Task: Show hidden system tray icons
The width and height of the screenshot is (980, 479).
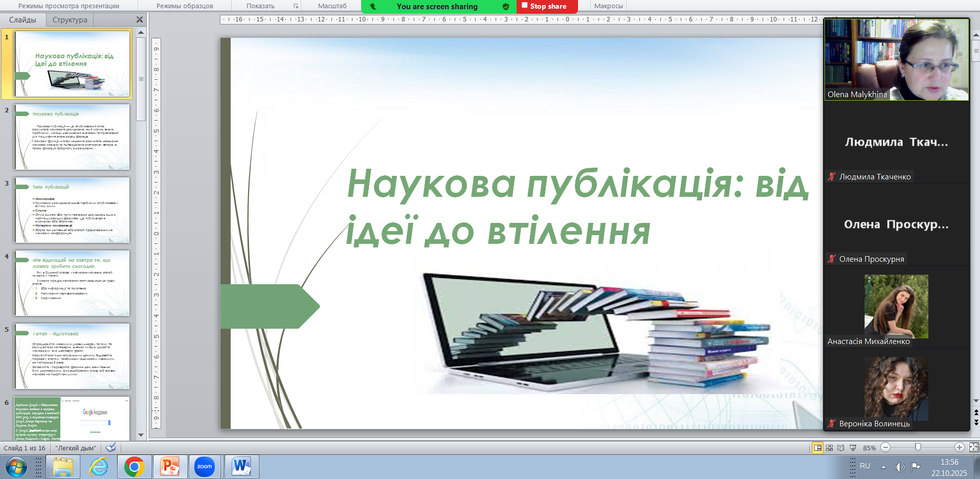Action: click(x=883, y=467)
